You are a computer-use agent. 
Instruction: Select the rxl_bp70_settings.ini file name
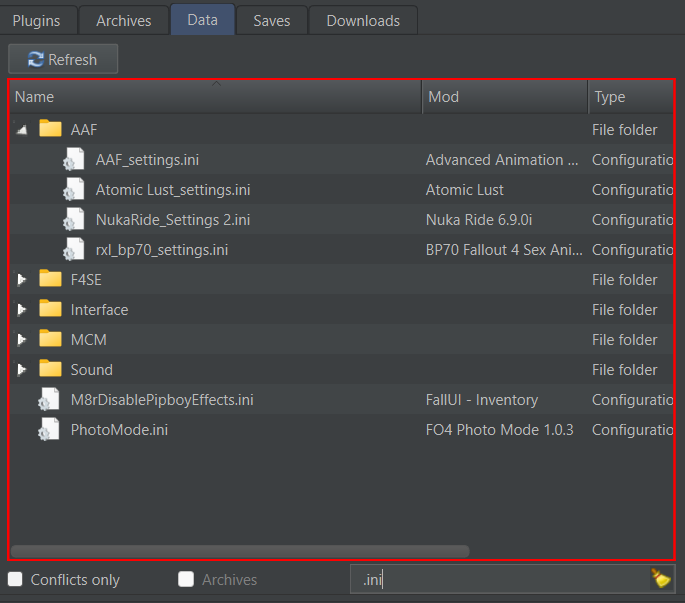[x=162, y=250]
